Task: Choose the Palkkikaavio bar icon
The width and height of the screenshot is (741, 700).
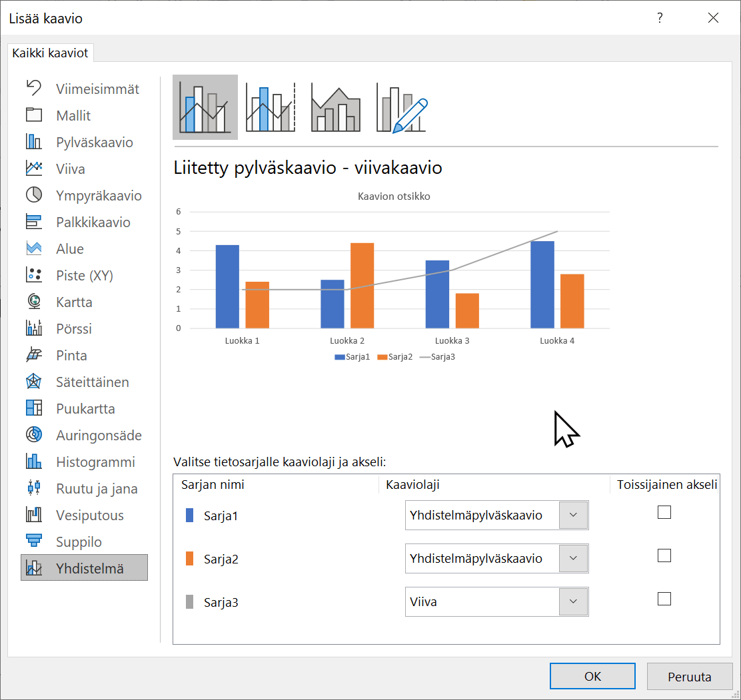Action: tap(33, 222)
